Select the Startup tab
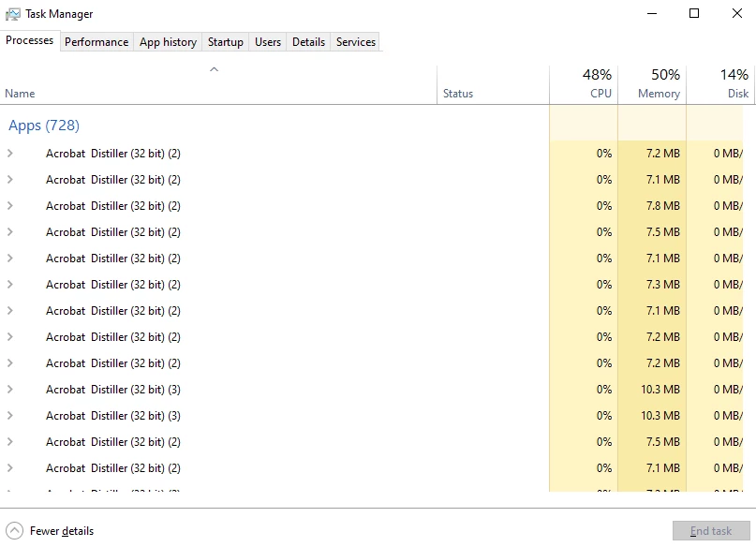 point(225,42)
